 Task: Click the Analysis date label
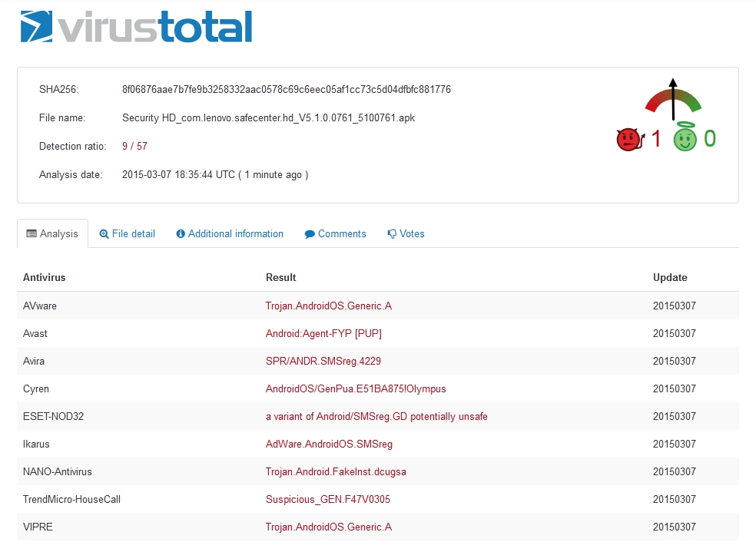point(71,175)
